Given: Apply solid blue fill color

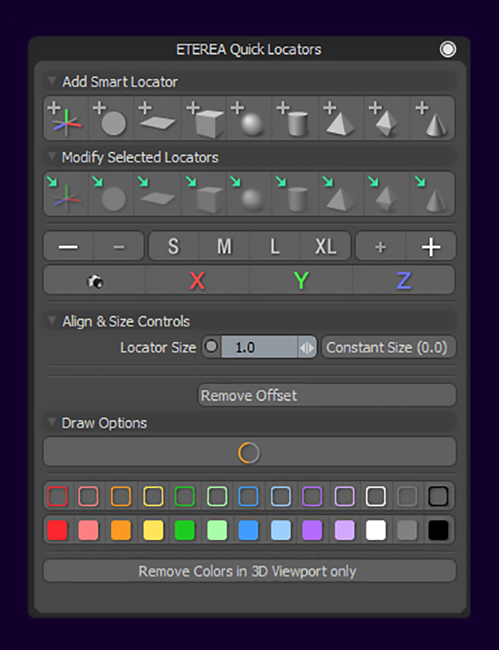Looking at the screenshot, I should [248, 530].
